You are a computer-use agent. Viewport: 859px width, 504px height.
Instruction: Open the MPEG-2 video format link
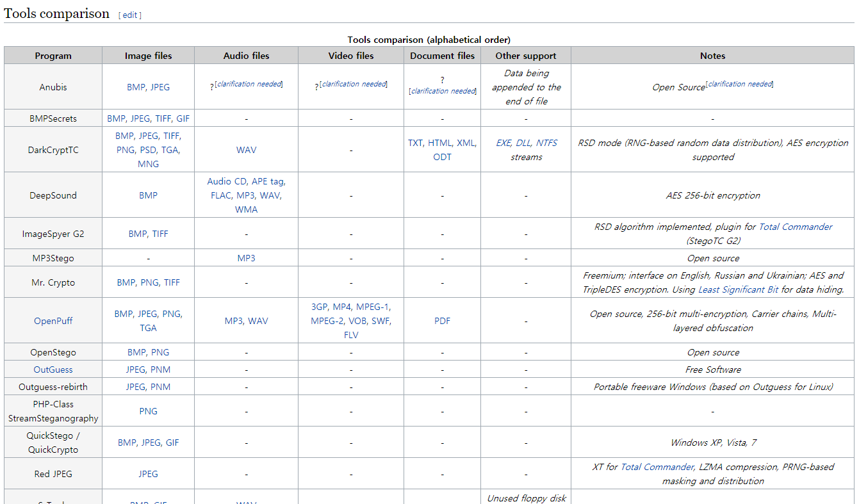tap(327, 321)
